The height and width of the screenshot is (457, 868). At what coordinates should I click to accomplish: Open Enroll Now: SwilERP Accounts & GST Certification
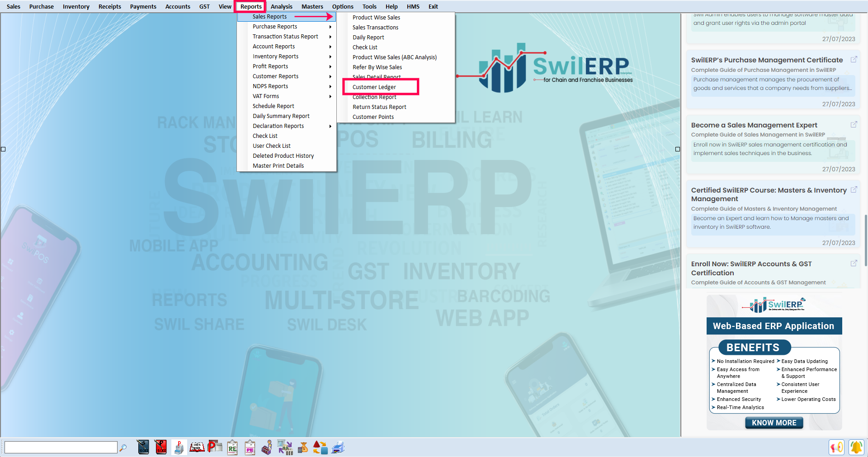tap(751, 268)
